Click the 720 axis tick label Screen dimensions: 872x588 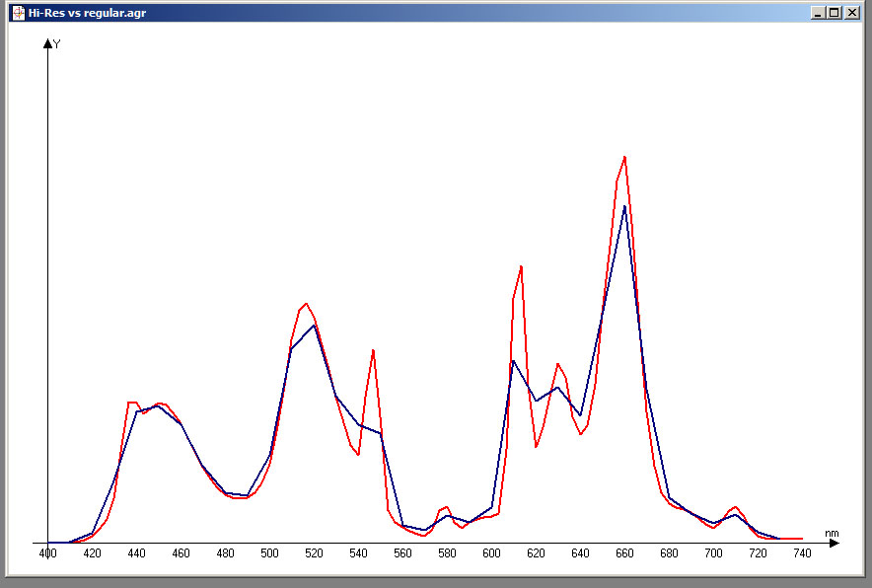(x=758, y=552)
